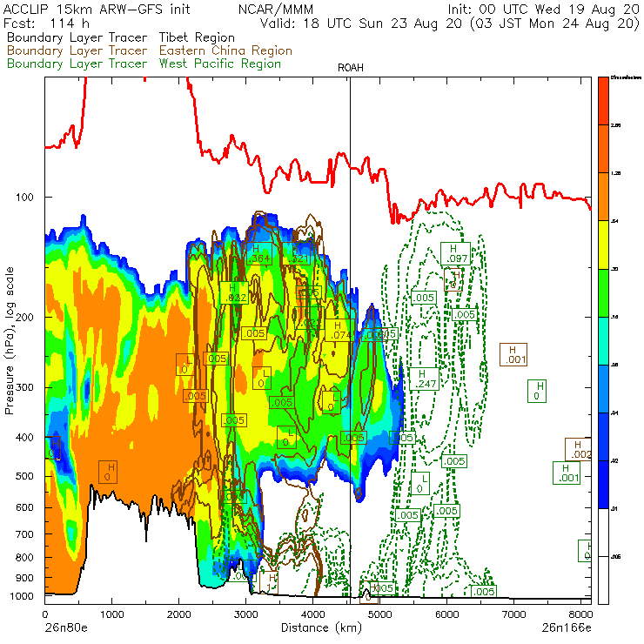Click the green H .001 label
Viewport: 644px width, 644px height.
click(567, 473)
